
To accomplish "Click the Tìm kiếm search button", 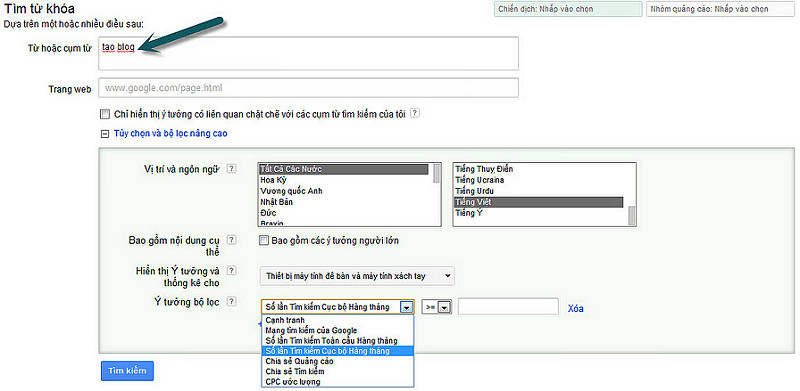I will pyautogui.click(x=127, y=371).
